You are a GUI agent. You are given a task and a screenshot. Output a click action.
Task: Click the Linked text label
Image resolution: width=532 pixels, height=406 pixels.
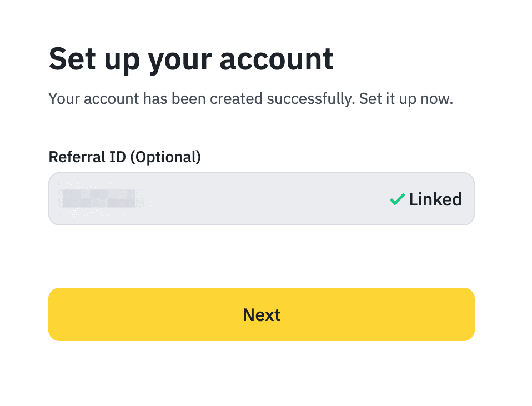[x=435, y=199]
